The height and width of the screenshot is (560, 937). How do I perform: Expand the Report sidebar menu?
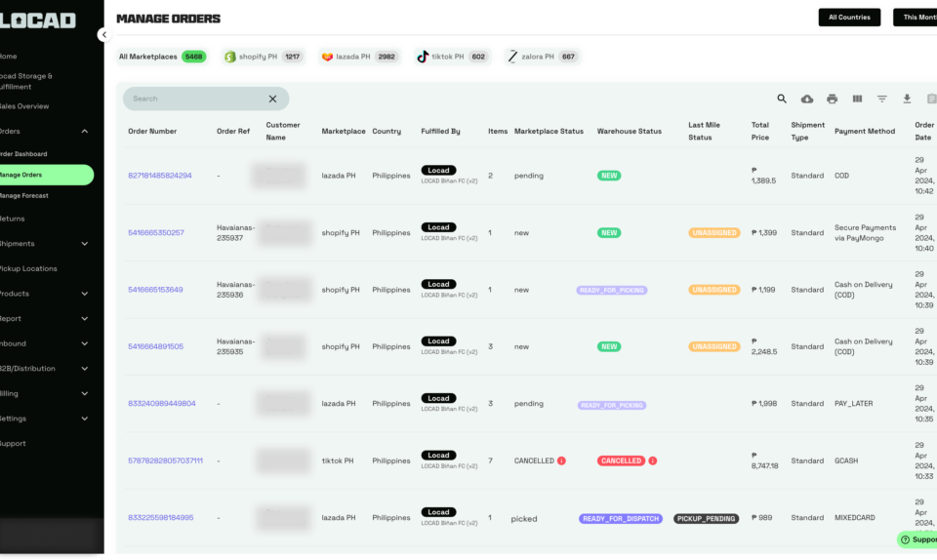[85, 319]
